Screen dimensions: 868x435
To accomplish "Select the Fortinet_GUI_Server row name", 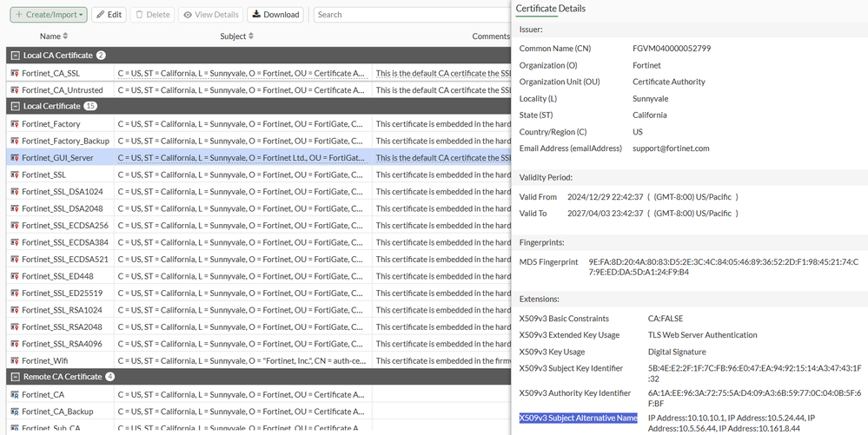I will [x=57, y=158].
